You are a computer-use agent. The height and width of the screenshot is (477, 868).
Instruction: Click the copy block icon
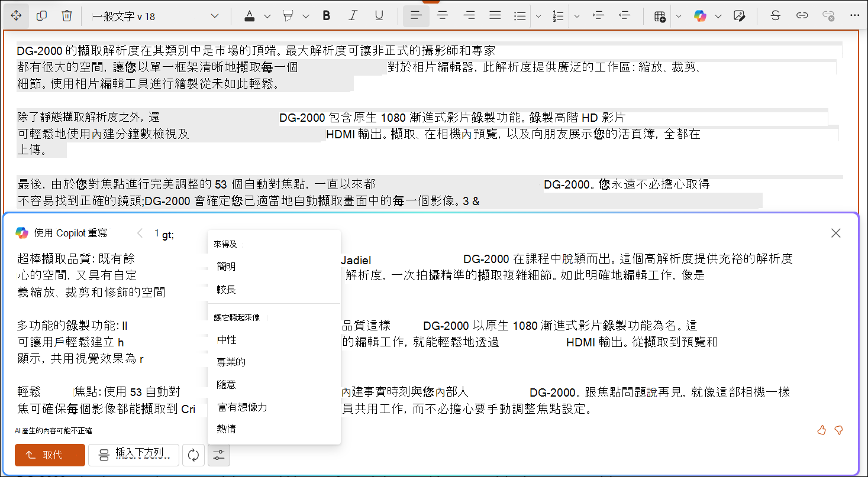tap(41, 16)
